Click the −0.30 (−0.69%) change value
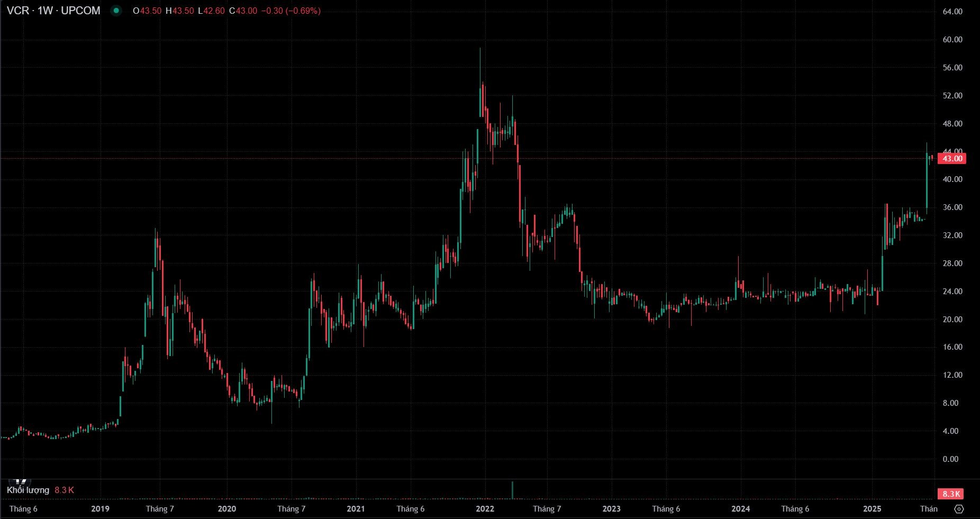 click(x=291, y=11)
